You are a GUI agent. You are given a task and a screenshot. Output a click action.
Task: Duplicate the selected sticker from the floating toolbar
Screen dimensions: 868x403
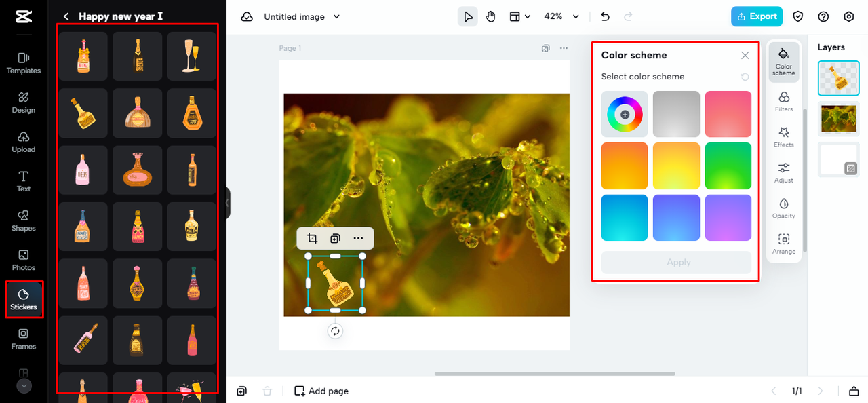(x=335, y=238)
